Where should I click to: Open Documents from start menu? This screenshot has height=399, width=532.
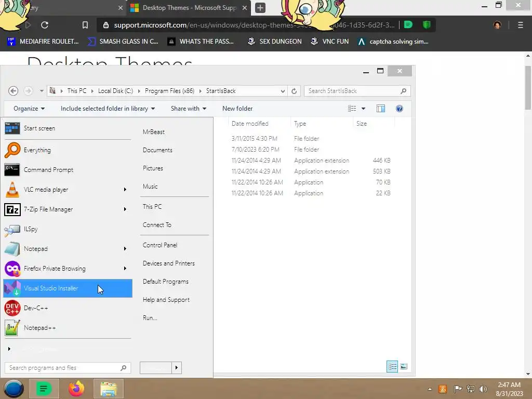pyautogui.click(x=157, y=150)
